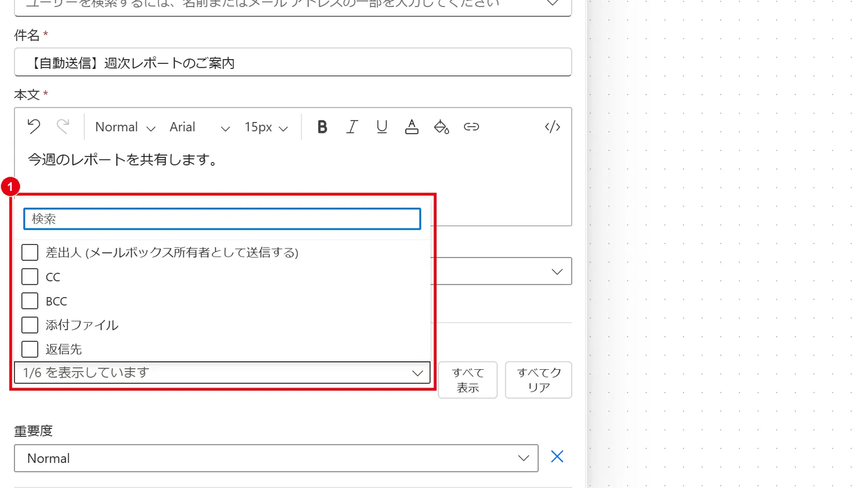Toggle bold formatting
This screenshot has height=488, width=868.
point(322,127)
